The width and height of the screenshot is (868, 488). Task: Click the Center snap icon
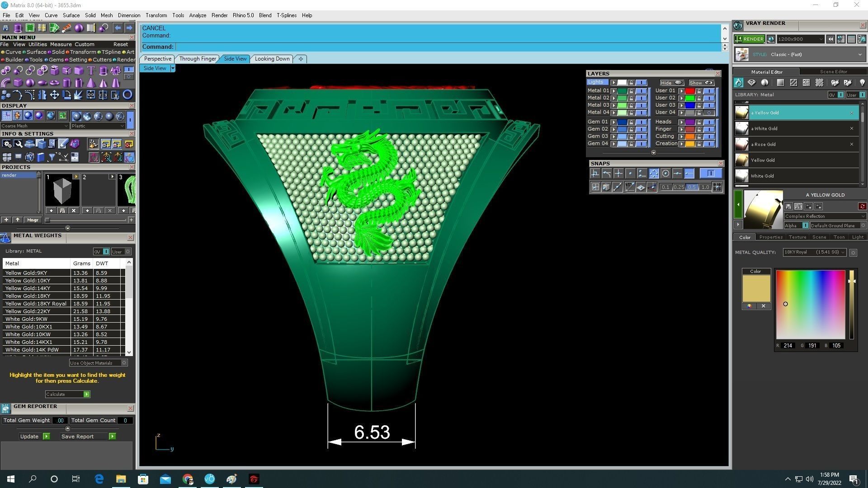pos(665,174)
